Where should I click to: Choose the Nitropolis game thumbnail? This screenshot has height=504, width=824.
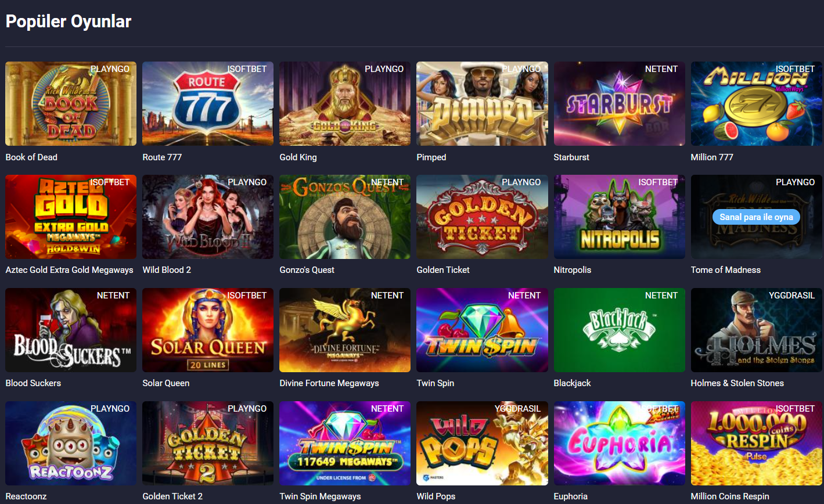pyautogui.click(x=619, y=217)
